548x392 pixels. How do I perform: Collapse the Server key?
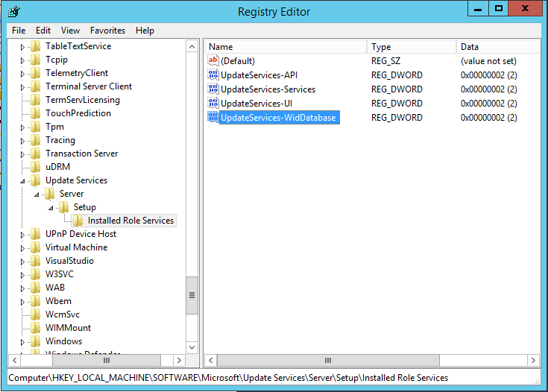click(x=37, y=195)
